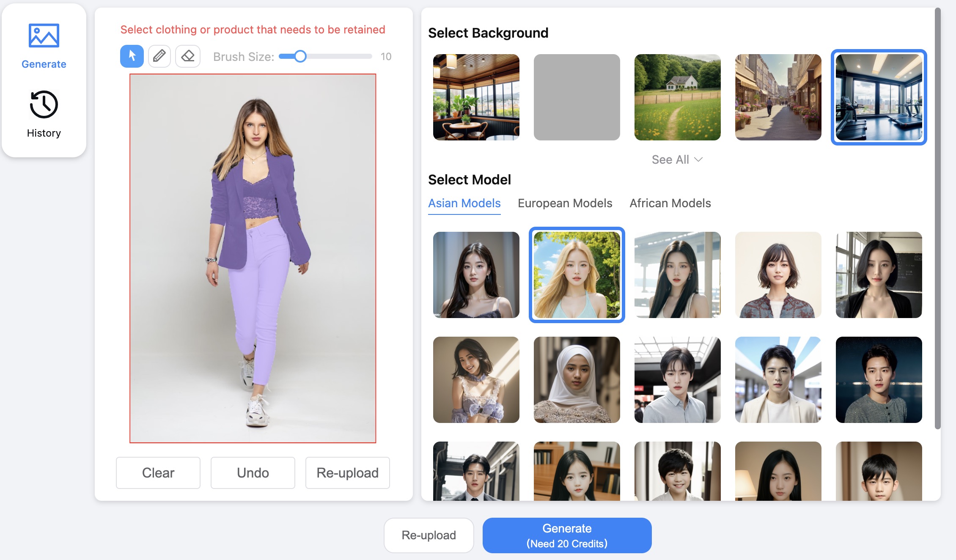
Task: Open the Generate section in the sidebar
Action: click(x=44, y=47)
